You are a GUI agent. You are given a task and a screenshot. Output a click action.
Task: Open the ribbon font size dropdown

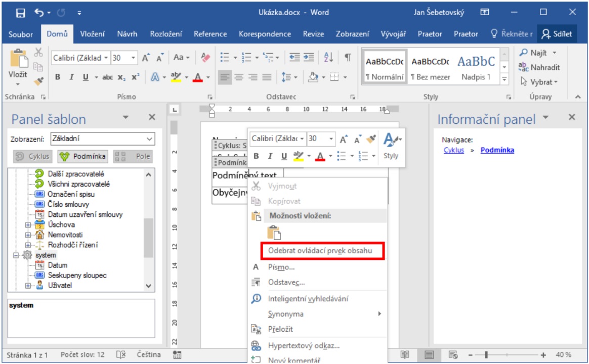click(x=134, y=58)
